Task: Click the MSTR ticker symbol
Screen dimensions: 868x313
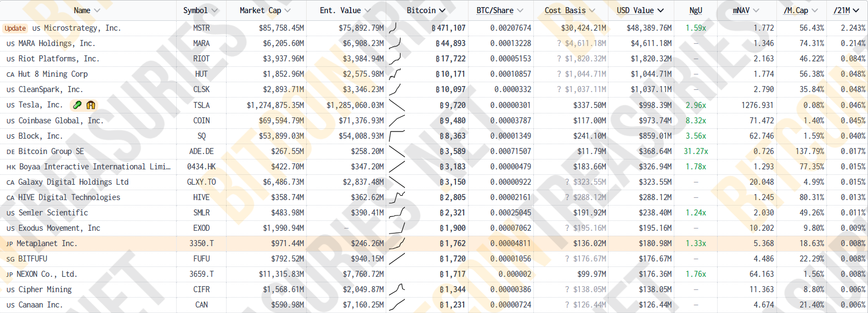Action: (201, 28)
